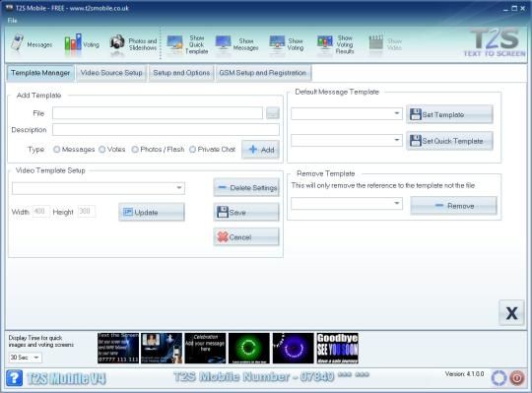Open the Remove Template dropdown list
Image resolution: width=532 pixels, height=393 pixels.
click(x=347, y=203)
